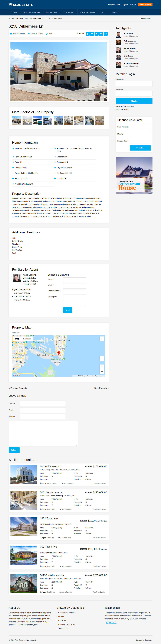161x644 pixels.
Task: Open Page Templates menu
Action: pyautogui.click(x=88, y=12)
